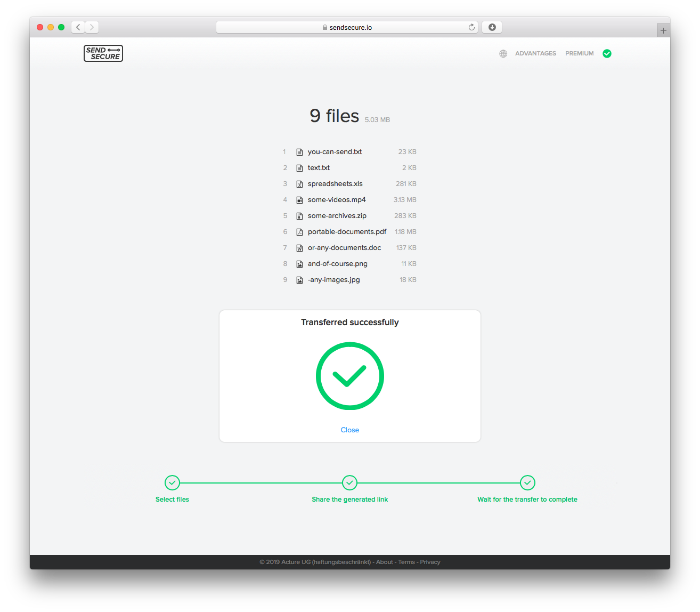
Task: Open the ADVANTAGES menu
Action: tap(535, 53)
